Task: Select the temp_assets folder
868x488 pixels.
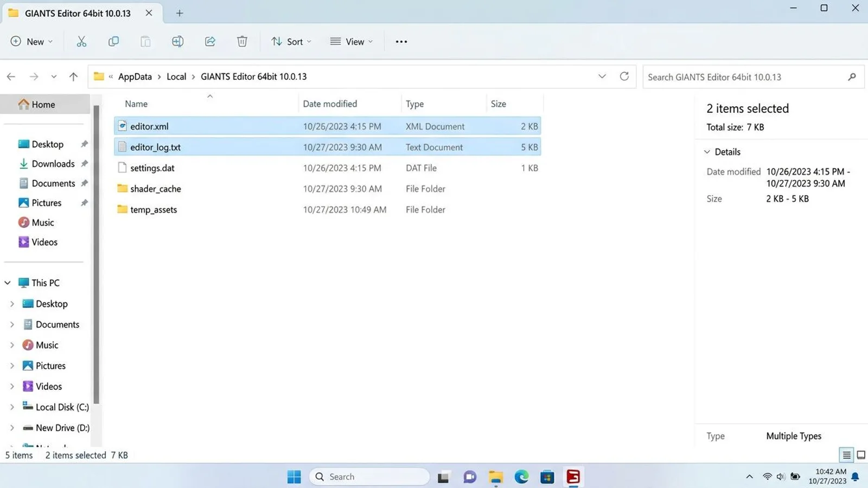Action: pos(328,209)
